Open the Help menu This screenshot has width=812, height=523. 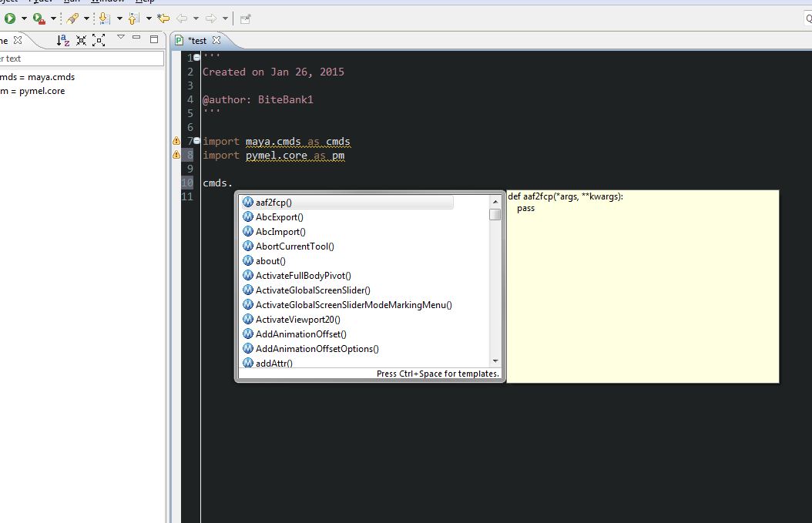[146, 2]
